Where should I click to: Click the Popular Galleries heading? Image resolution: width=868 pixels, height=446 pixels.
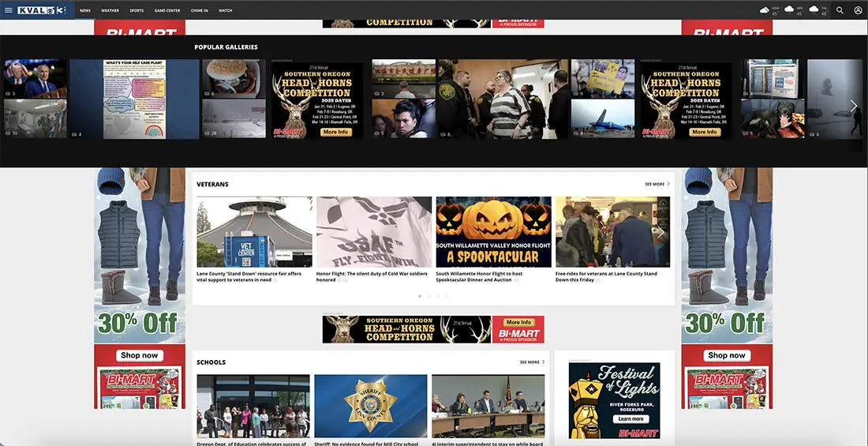click(x=226, y=47)
